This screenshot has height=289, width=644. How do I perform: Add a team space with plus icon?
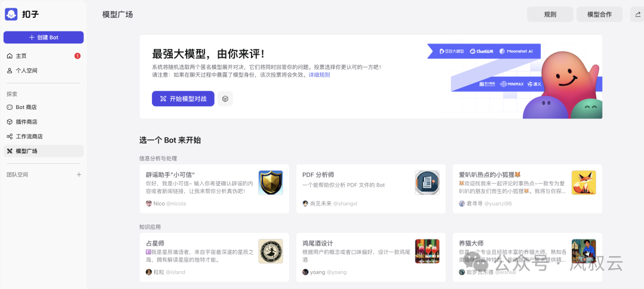pos(79,175)
